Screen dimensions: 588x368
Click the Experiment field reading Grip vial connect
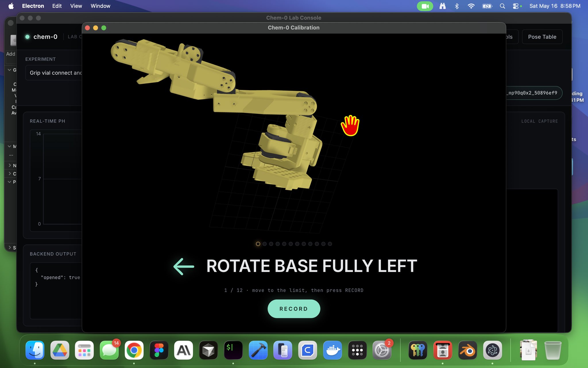(54, 73)
